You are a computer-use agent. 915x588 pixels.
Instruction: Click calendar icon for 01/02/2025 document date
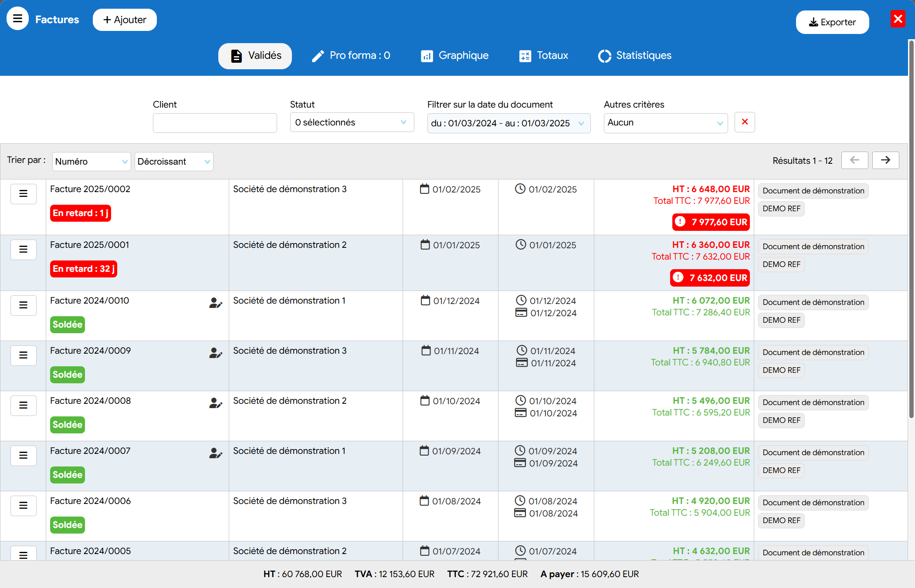pyautogui.click(x=424, y=189)
